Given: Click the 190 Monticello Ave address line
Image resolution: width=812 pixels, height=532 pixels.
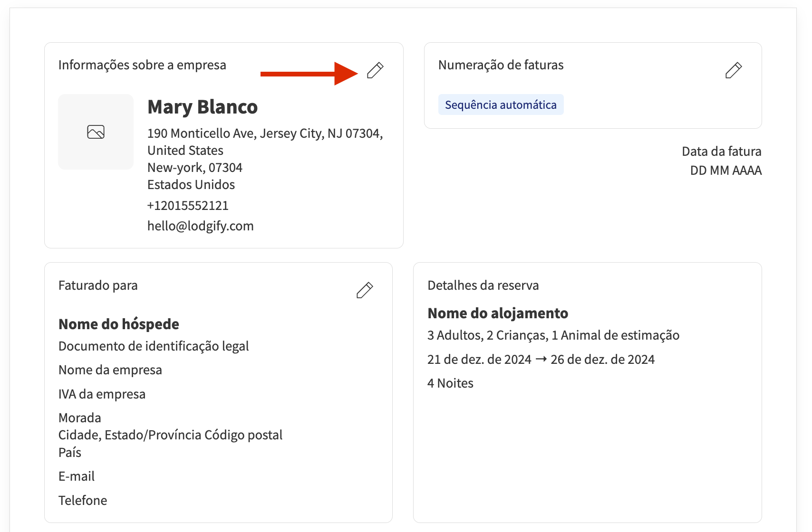Looking at the screenshot, I should click(x=265, y=133).
